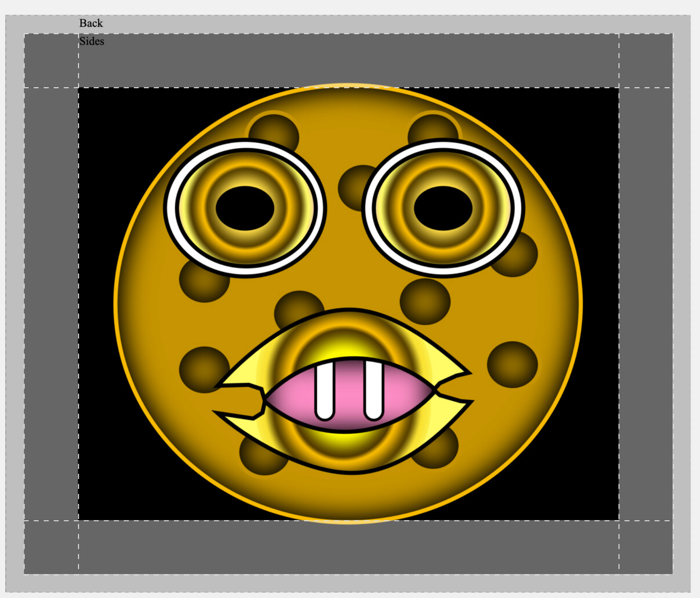Click the dark spot on face's far right
The image size is (700, 598).
(x=512, y=364)
